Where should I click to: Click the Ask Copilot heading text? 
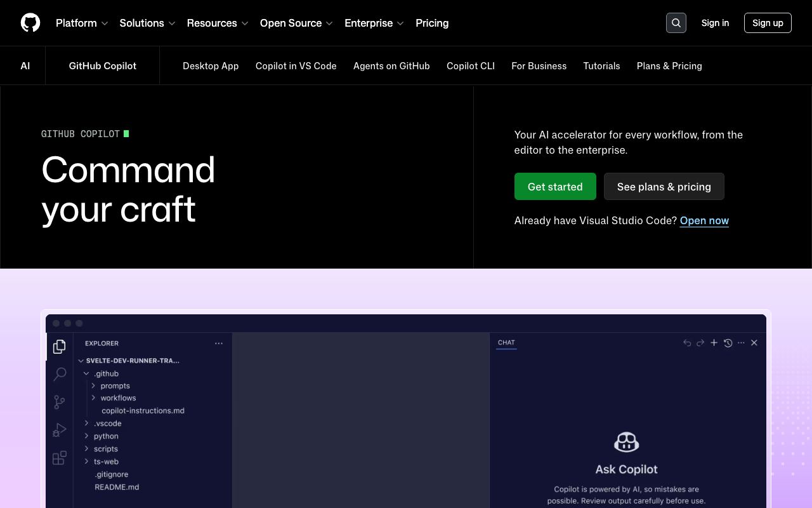(626, 469)
